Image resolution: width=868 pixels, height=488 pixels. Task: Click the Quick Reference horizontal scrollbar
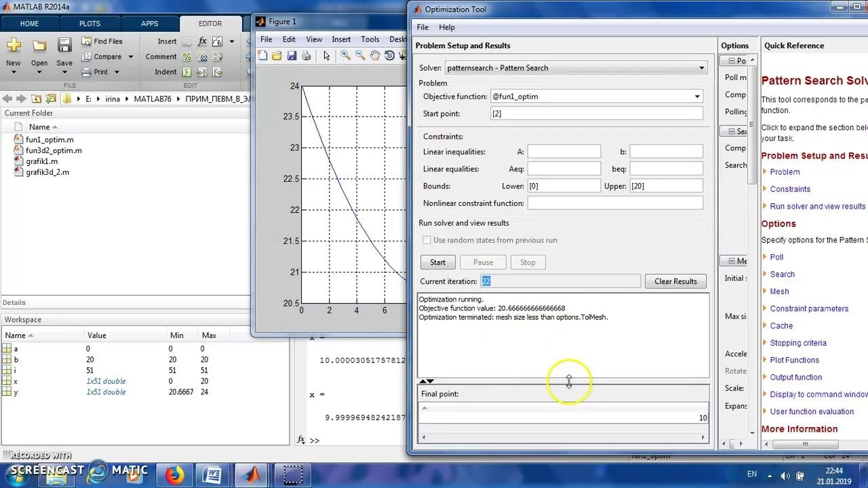click(x=806, y=445)
